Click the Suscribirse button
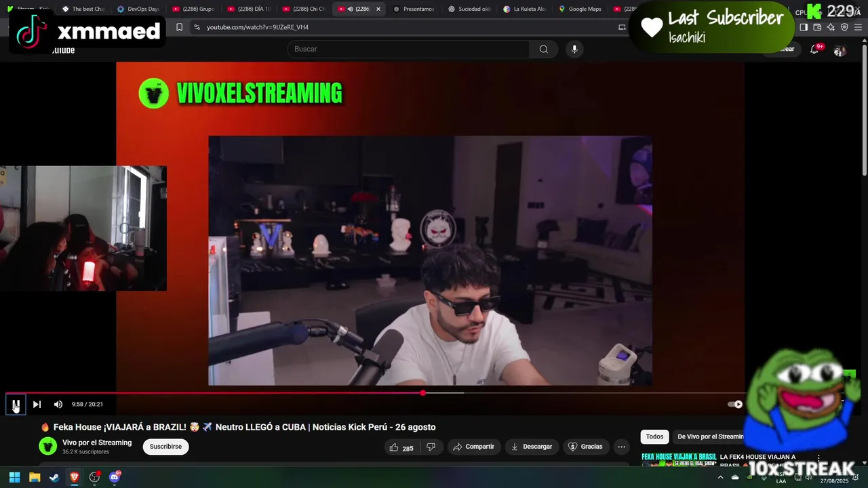The image size is (868, 488). (x=165, y=447)
